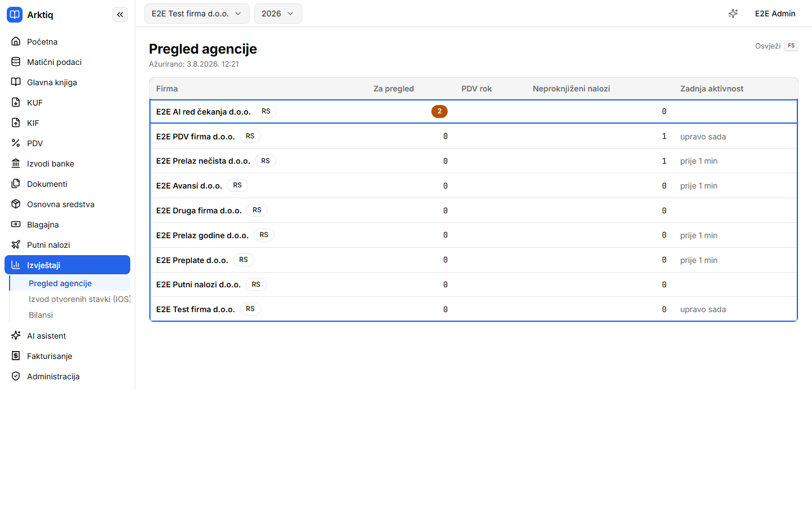This screenshot has width=812, height=508.
Task: Click the Osvježi refresh button
Action: [x=776, y=46]
